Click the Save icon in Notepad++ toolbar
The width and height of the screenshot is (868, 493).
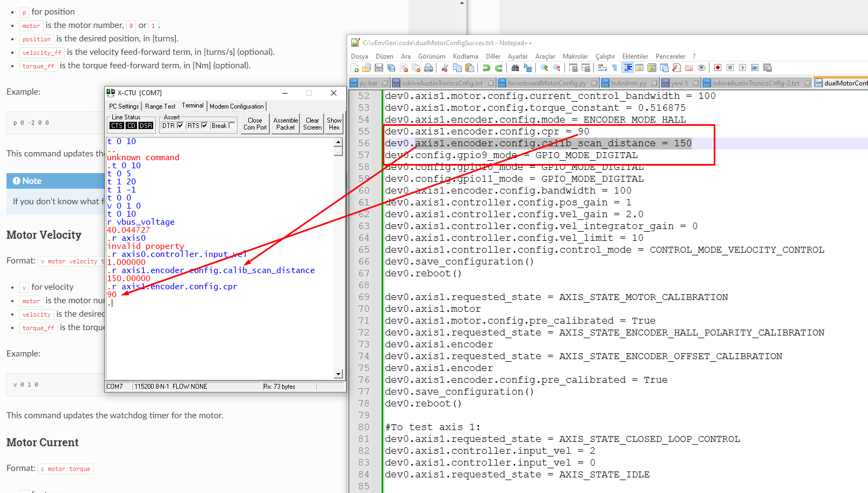378,68
